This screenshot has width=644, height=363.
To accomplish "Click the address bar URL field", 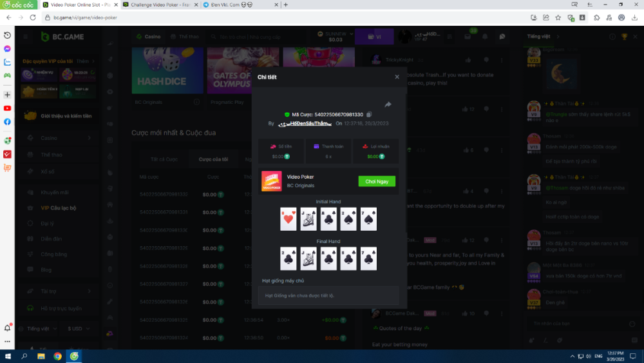I will (x=258, y=17).
